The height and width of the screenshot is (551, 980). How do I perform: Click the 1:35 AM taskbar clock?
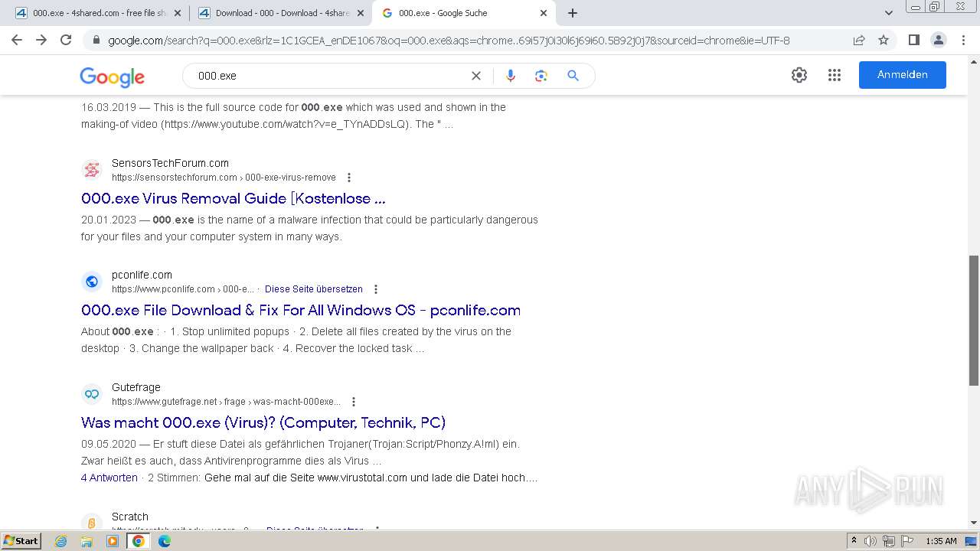pyautogui.click(x=941, y=541)
